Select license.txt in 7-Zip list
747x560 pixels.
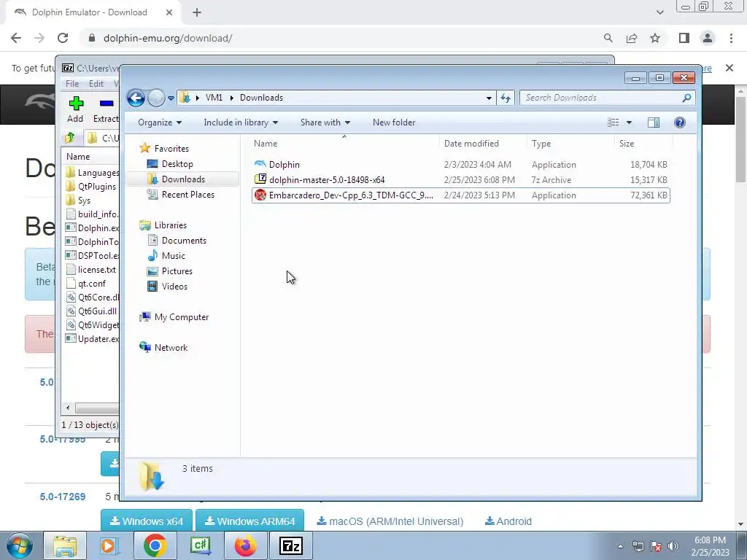[91, 270]
